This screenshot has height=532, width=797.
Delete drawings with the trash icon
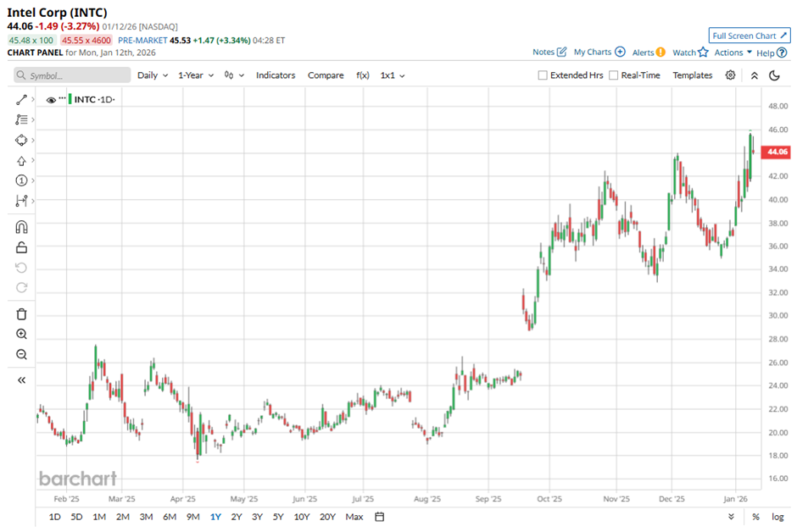click(x=21, y=314)
